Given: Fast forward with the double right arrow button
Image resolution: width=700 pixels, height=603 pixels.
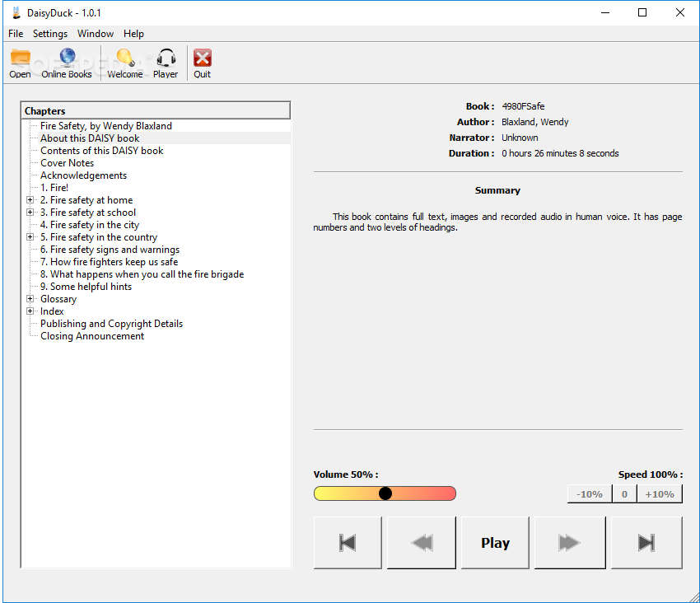Looking at the screenshot, I should (570, 543).
